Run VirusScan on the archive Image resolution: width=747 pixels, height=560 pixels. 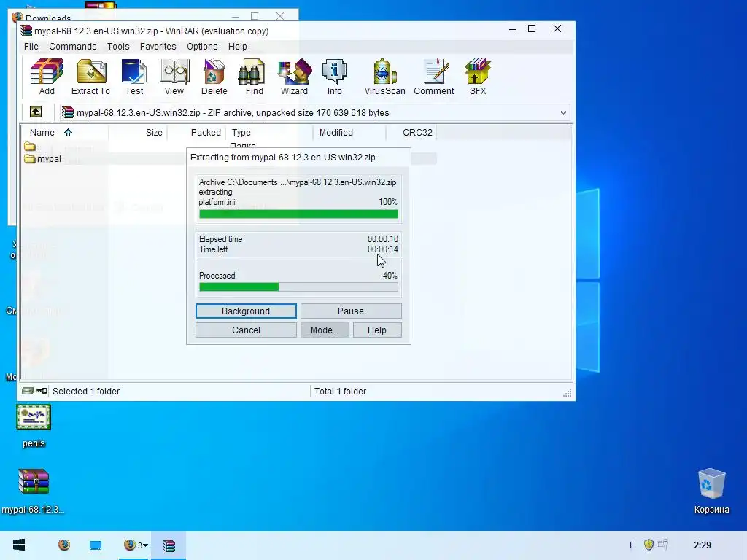(x=385, y=76)
